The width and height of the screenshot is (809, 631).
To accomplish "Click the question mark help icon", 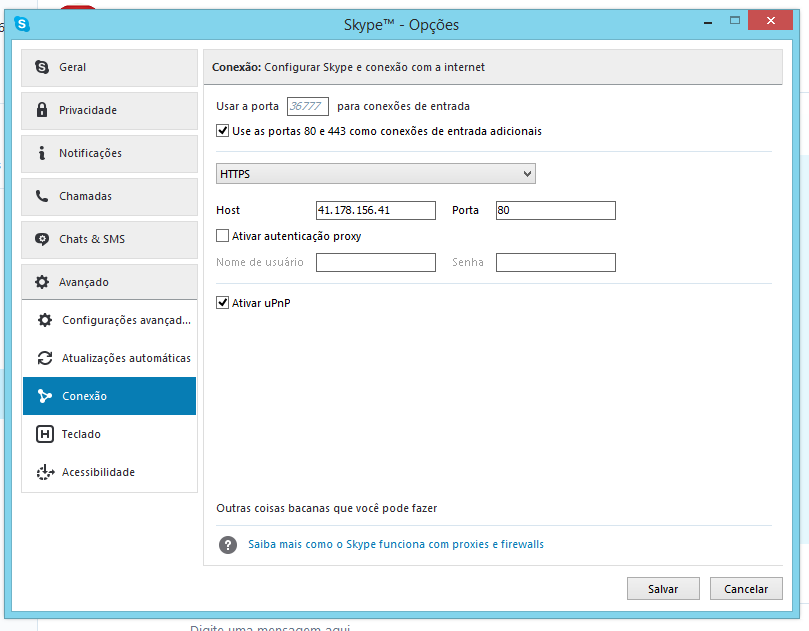I will coord(228,544).
